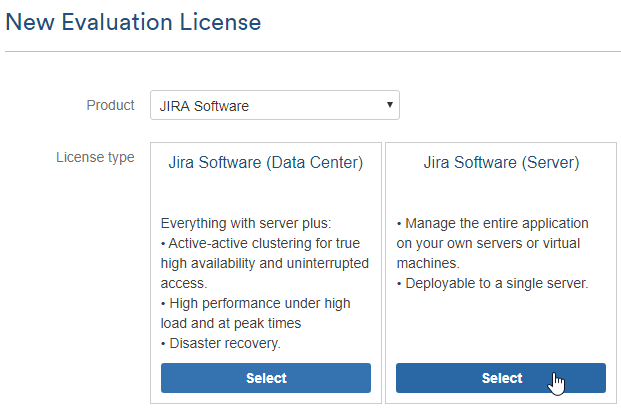Click the License type label
Viewport: 621px width, 410px height.
pos(95,157)
